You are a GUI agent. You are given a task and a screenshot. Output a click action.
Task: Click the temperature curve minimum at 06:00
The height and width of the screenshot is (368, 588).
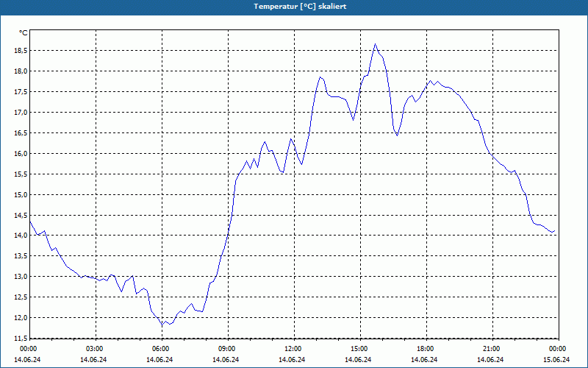coord(162,325)
